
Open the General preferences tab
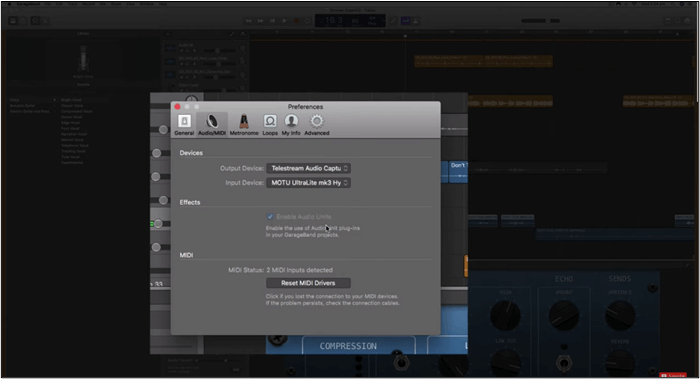184,125
